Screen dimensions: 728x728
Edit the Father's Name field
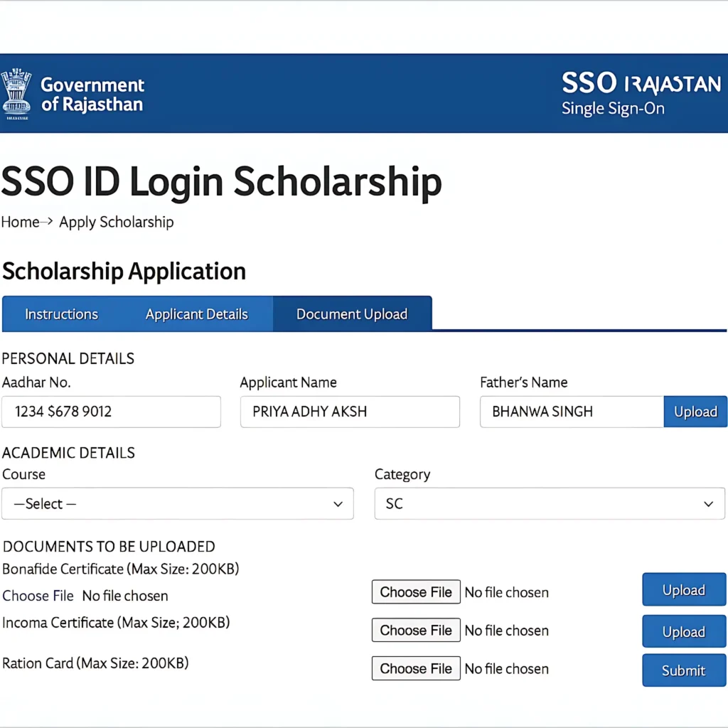click(572, 412)
